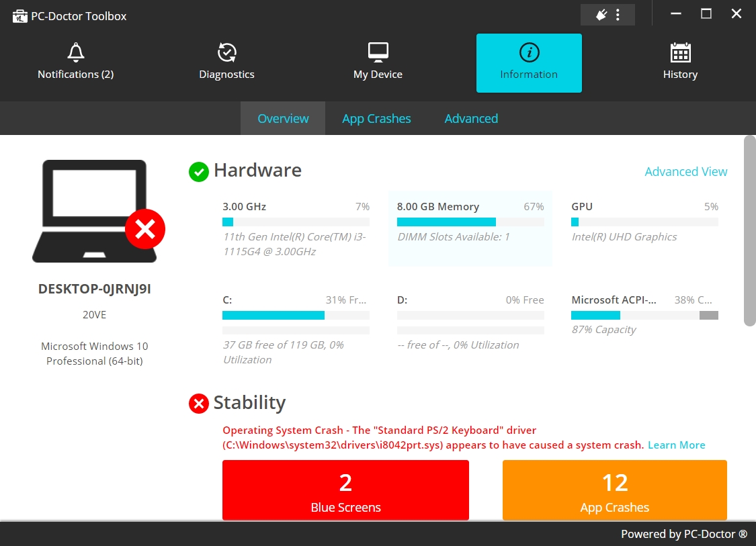Click the red Stability error icon
The width and height of the screenshot is (756, 546).
click(x=199, y=404)
